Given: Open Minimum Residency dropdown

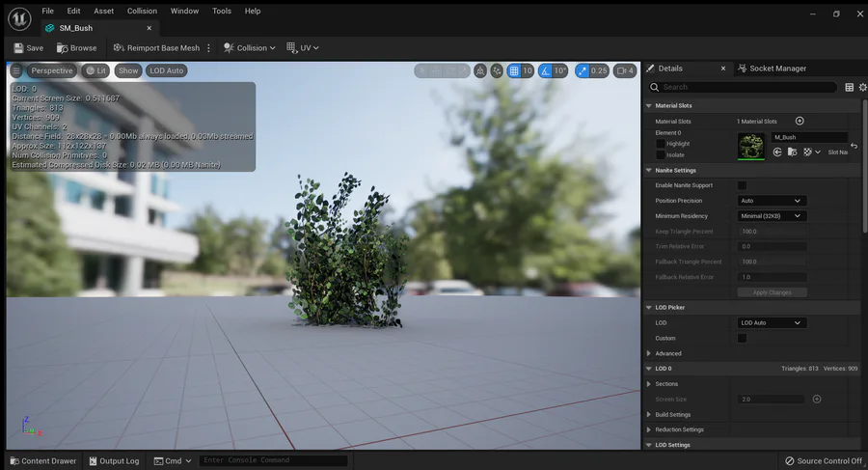Looking at the screenshot, I should 772,216.
